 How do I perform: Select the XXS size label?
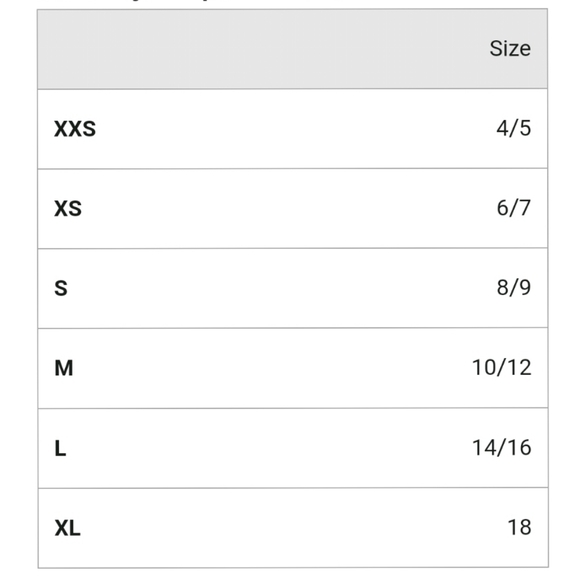point(75,129)
